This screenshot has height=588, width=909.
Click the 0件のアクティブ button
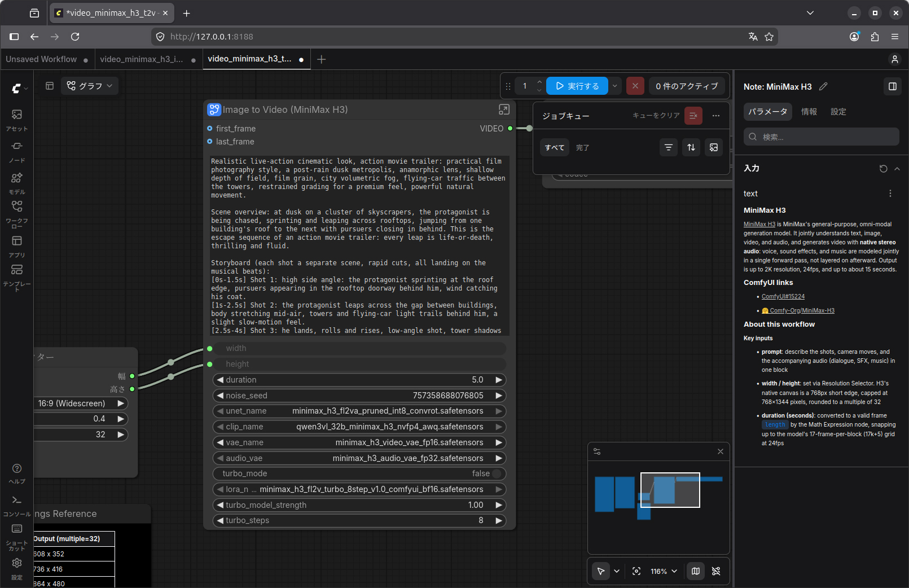click(x=687, y=86)
